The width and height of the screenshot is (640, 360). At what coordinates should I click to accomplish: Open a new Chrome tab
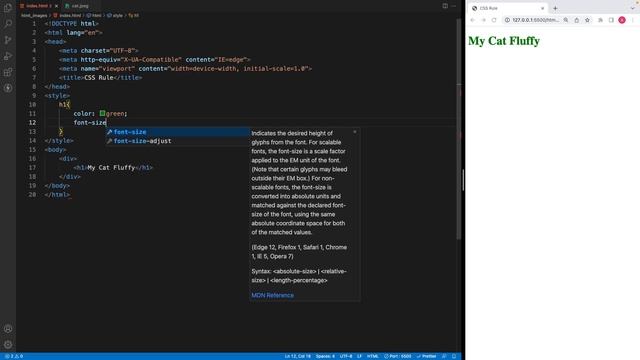pos(555,8)
